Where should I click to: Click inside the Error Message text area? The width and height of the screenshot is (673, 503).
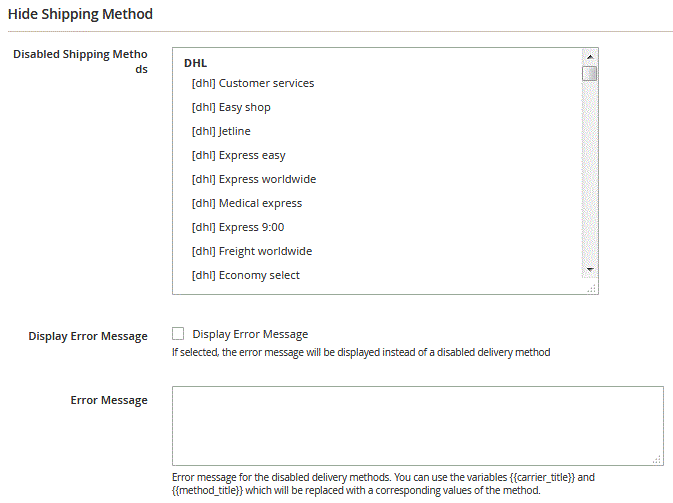coord(418,426)
